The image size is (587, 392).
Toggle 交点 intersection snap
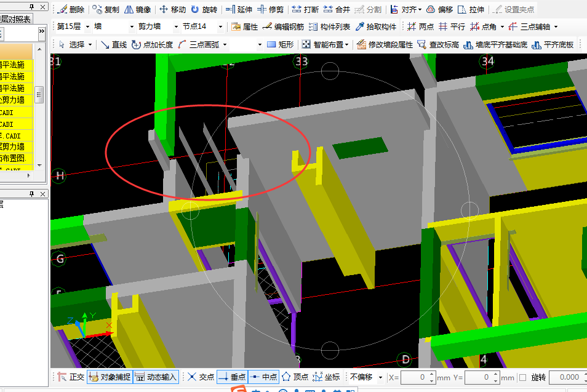click(x=201, y=377)
